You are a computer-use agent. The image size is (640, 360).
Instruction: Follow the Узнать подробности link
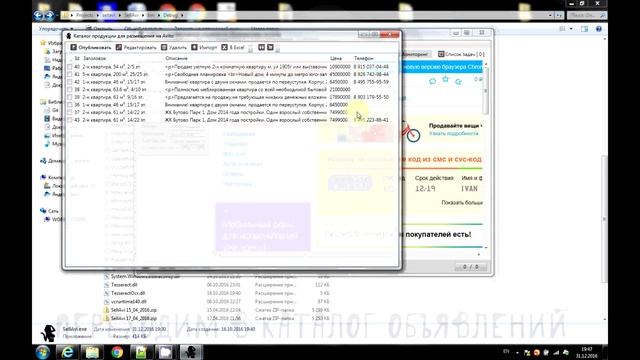tap(453, 133)
